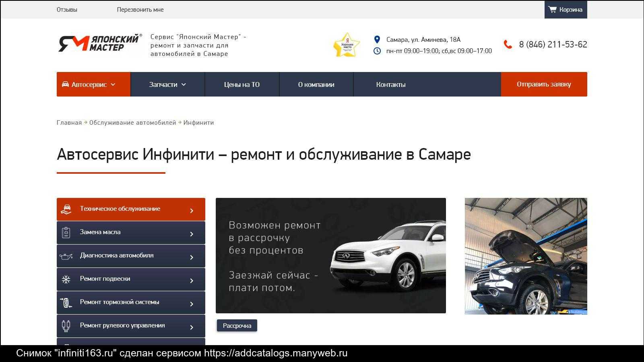Click the Замена масла icon
644x362 pixels.
[66, 232]
